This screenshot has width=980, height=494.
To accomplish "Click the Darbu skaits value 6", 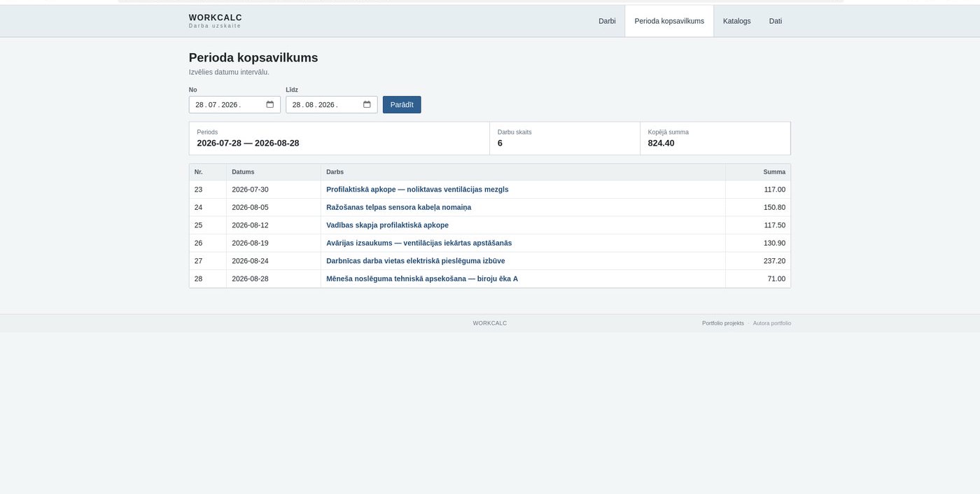I will pyautogui.click(x=500, y=143).
